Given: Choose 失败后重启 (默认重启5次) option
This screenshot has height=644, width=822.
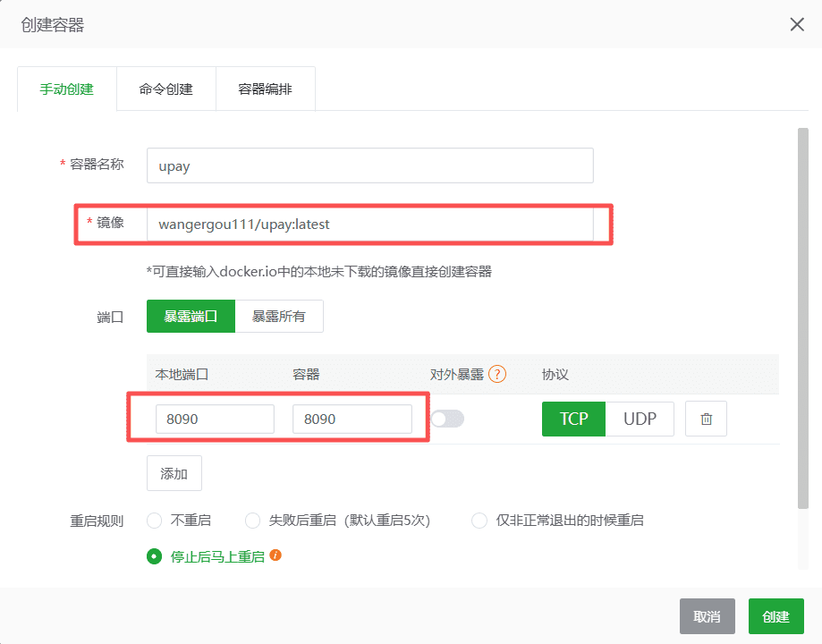Looking at the screenshot, I should pos(337,521).
